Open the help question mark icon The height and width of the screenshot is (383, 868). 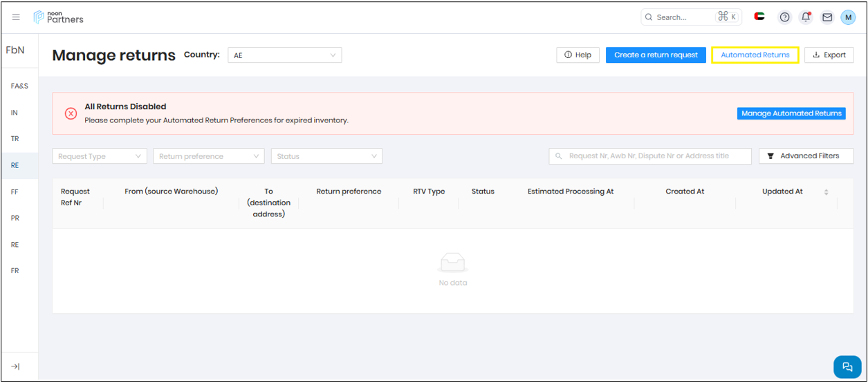[x=784, y=17]
